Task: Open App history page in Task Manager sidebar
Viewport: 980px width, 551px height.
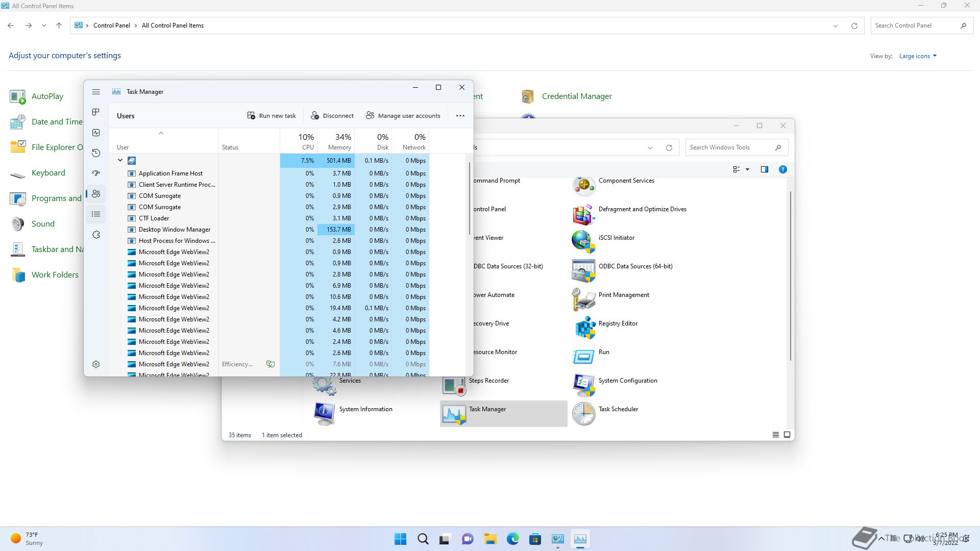Action: coord(96,153)
